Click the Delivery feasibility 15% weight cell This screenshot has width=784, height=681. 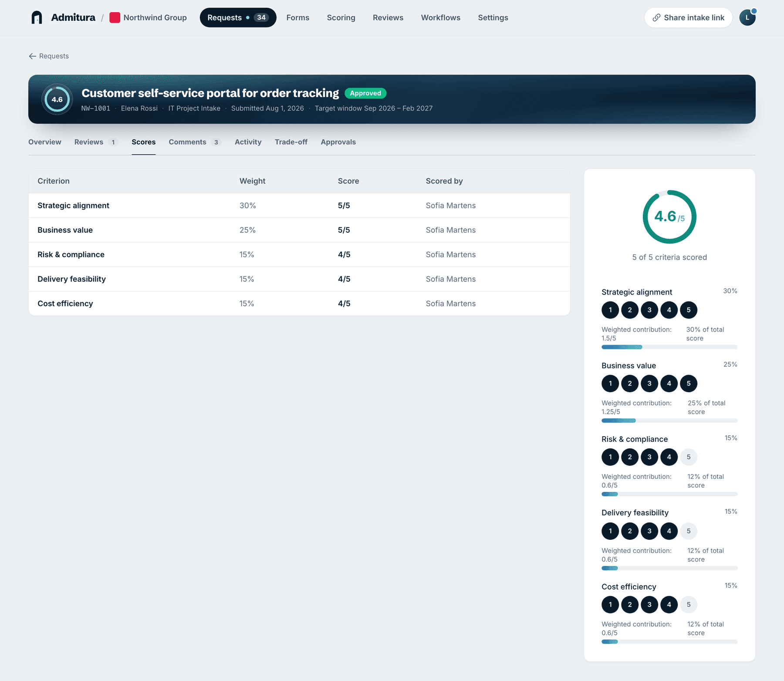point(247,279)
